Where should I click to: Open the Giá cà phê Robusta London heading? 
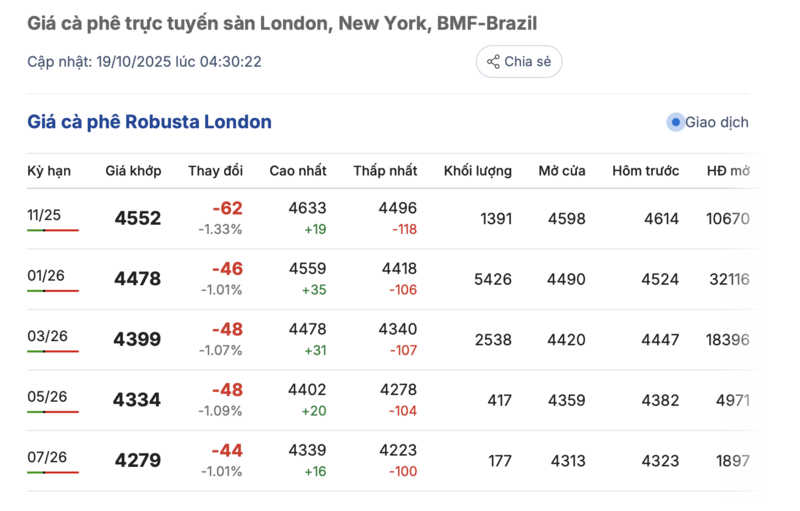point(149,122)
